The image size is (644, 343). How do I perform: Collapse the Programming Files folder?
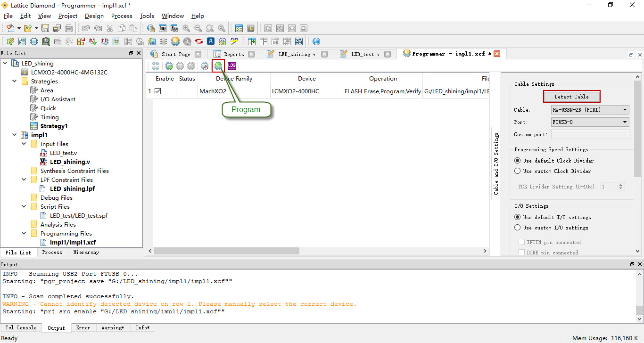tap(24, 233)
